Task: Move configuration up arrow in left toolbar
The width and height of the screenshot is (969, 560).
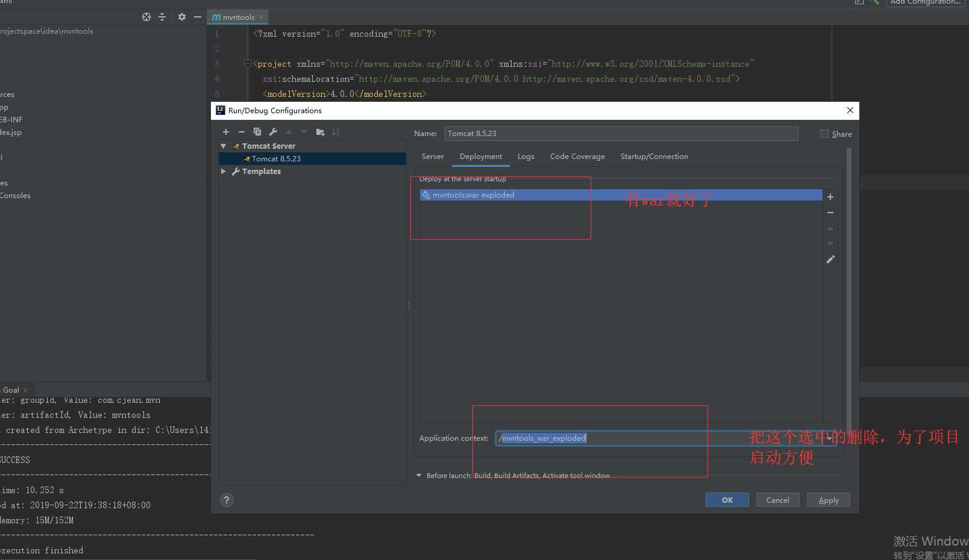Action: coord(289,132)
